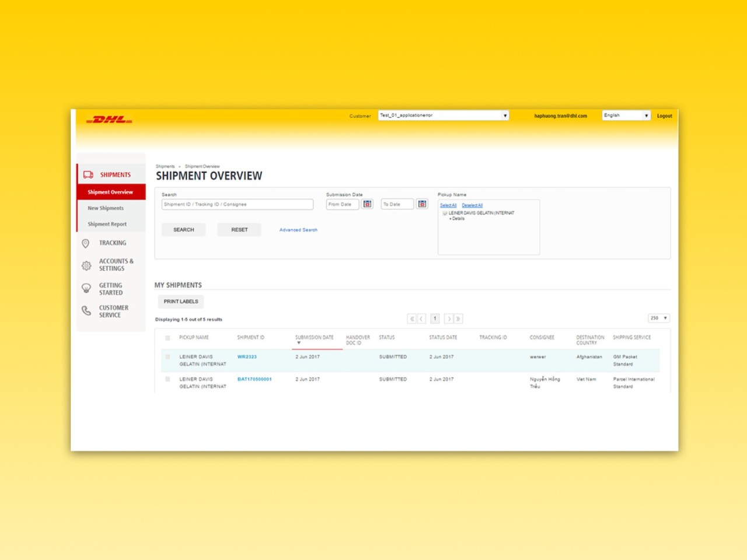Toggle the select-all shipments header checkbox

coord(167,338)
